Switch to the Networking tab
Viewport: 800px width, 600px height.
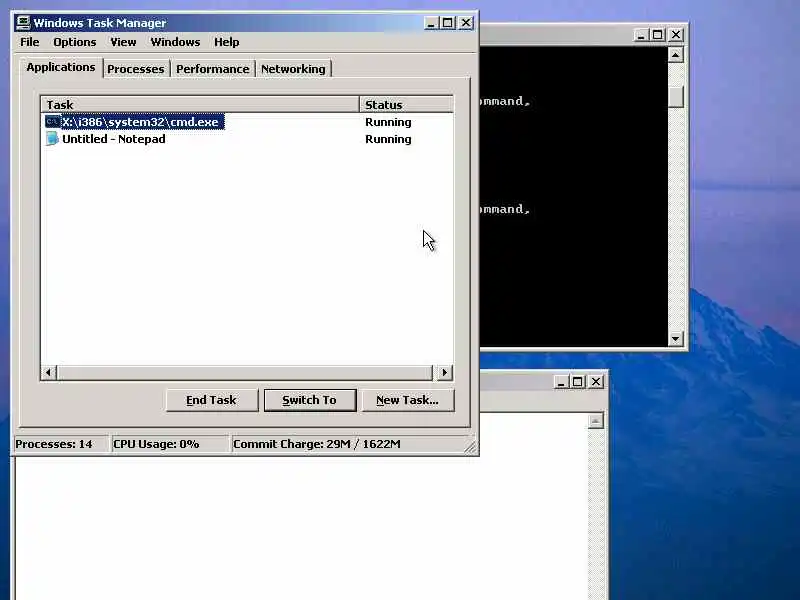(293, 69)
